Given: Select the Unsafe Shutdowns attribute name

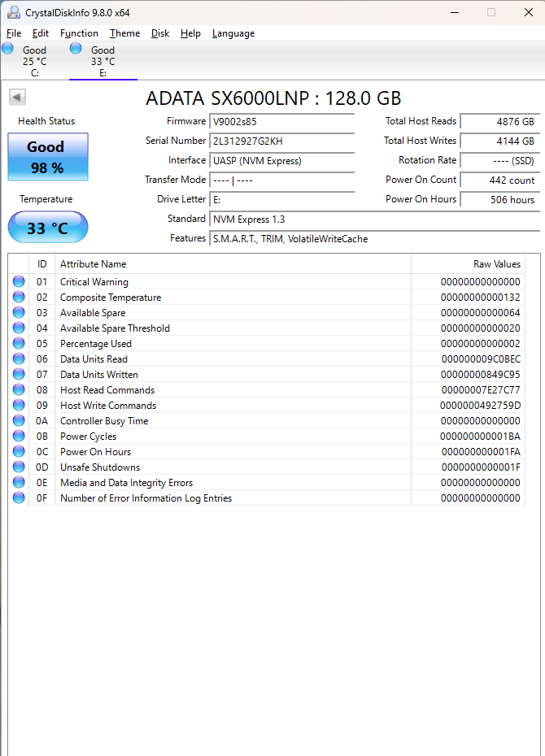Looking at the screenshot, I should (100, 467).
